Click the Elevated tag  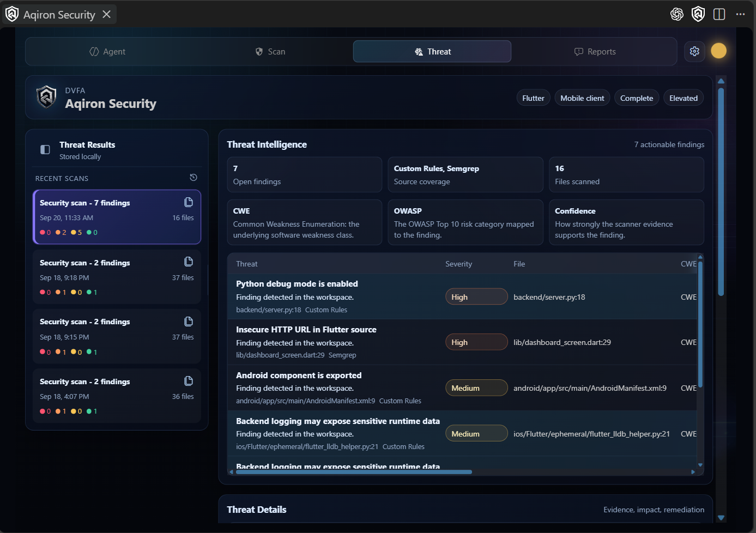pyautogui.click(x=684, y=98)
